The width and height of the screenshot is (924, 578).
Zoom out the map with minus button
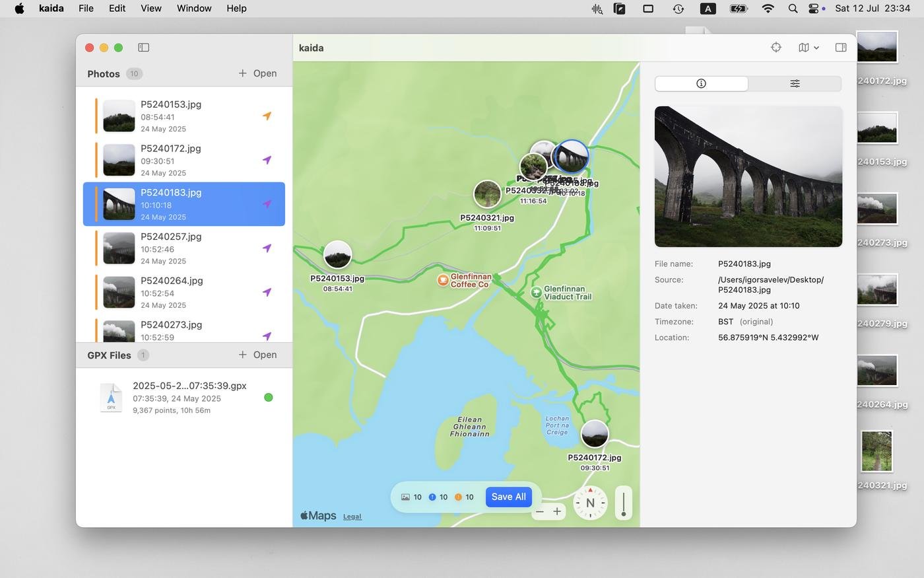(x=540, y=511)
